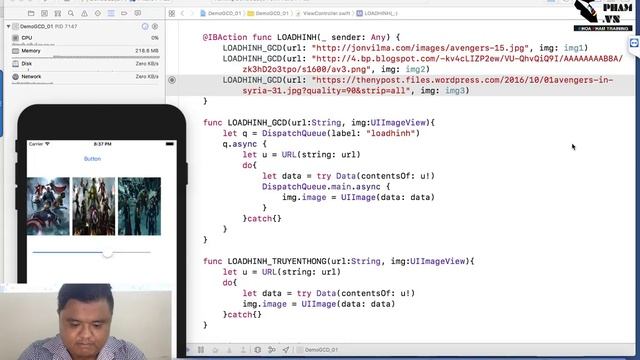Click the @IBAction keyword
The image size is (640, 360).
click(225, 37)
